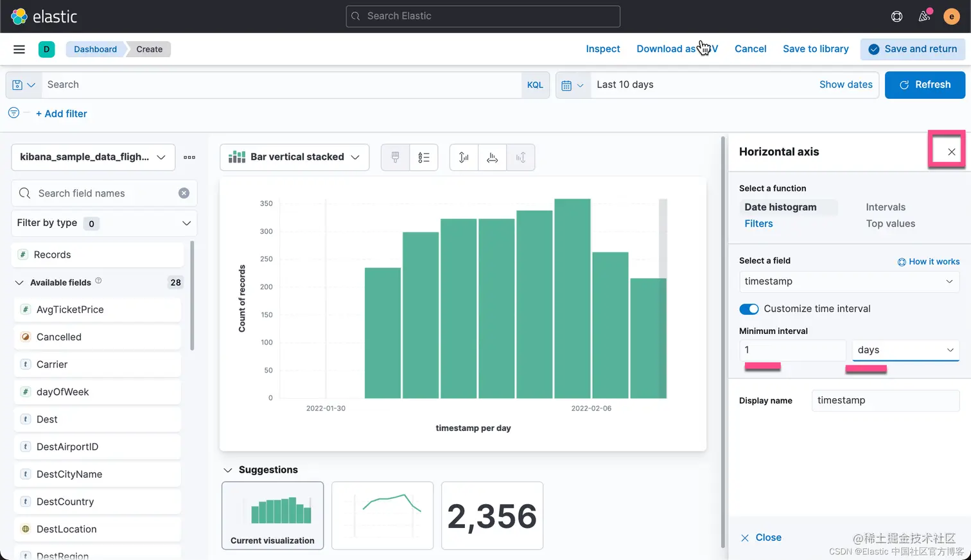
Task: Click the Carrier string field icon
Action: click(26, 364)
